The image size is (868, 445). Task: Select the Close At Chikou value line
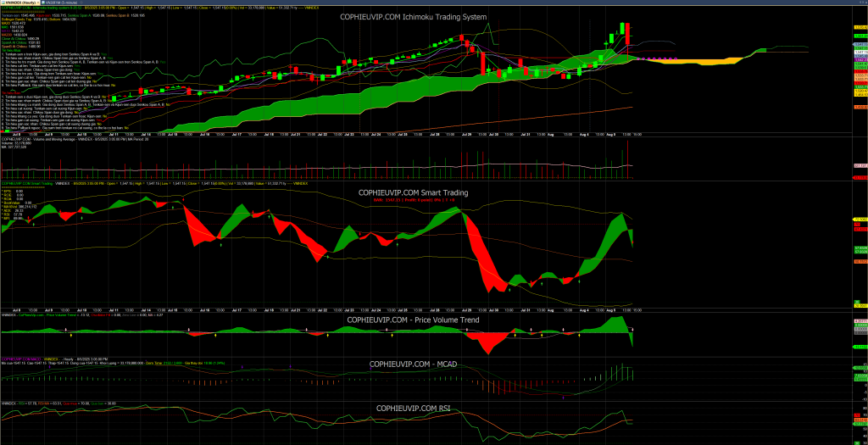[20, 39]
